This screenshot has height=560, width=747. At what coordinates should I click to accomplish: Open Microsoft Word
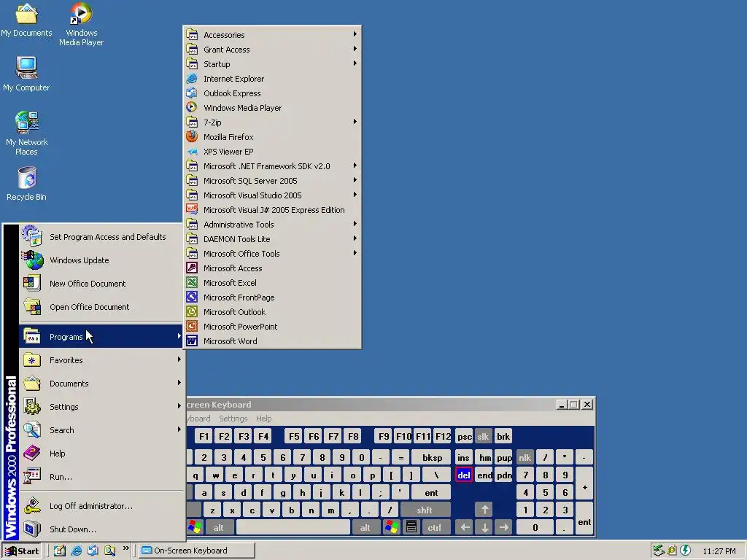(272, 341)
